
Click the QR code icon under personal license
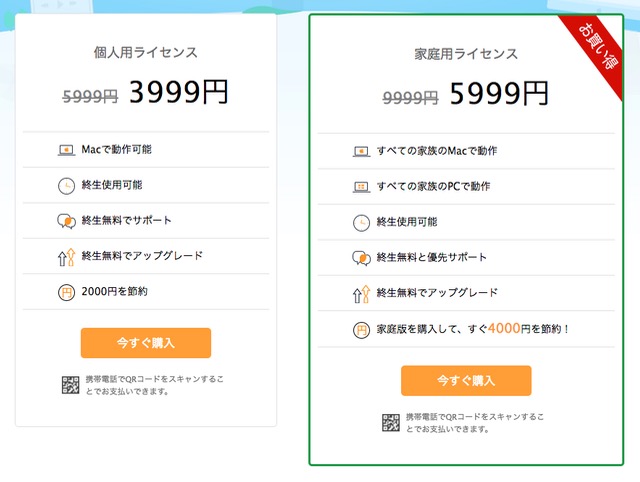click(x=71, y=385)
